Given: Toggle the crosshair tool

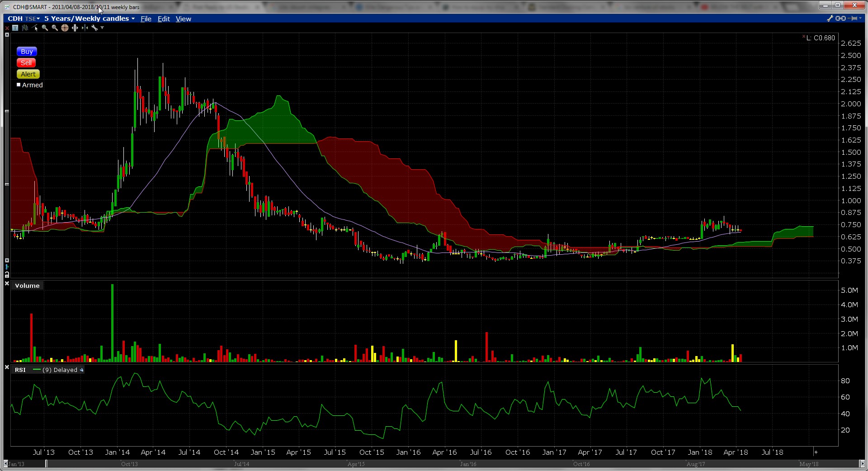Looking at the screenshot, I should point(65,28).
